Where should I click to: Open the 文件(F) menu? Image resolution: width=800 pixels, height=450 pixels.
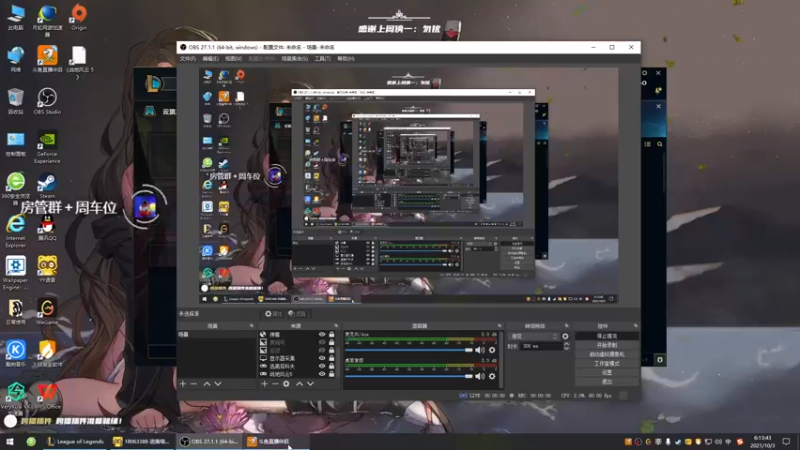187,59
